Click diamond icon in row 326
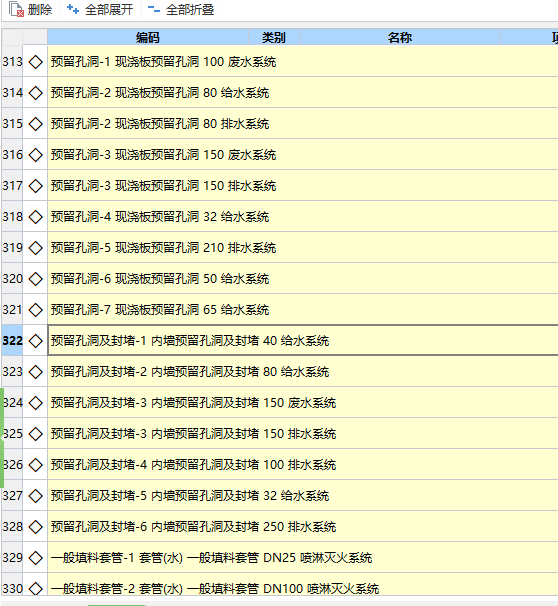 (36, 465)
